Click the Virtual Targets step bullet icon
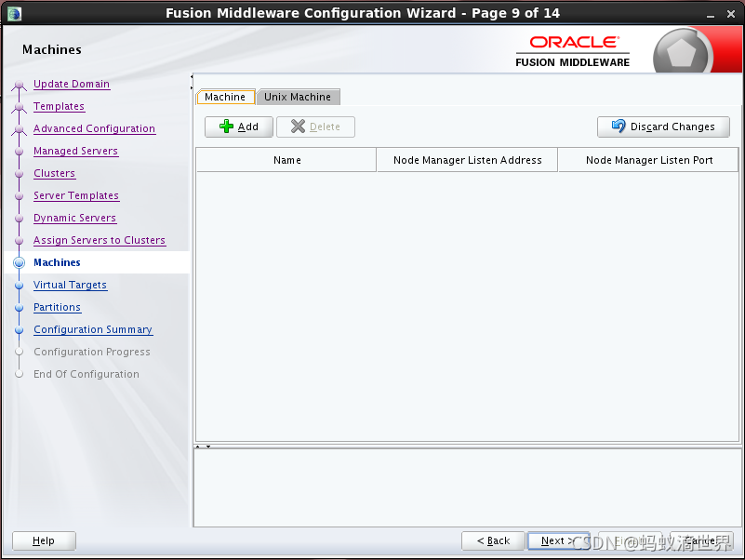The image size is (745, 560). pos(19,286)
